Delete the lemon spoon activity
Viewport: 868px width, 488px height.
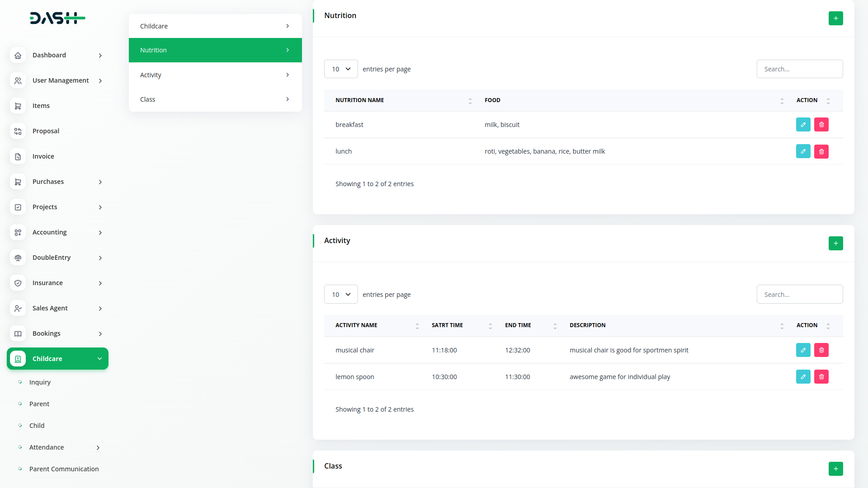pos(821,377)
